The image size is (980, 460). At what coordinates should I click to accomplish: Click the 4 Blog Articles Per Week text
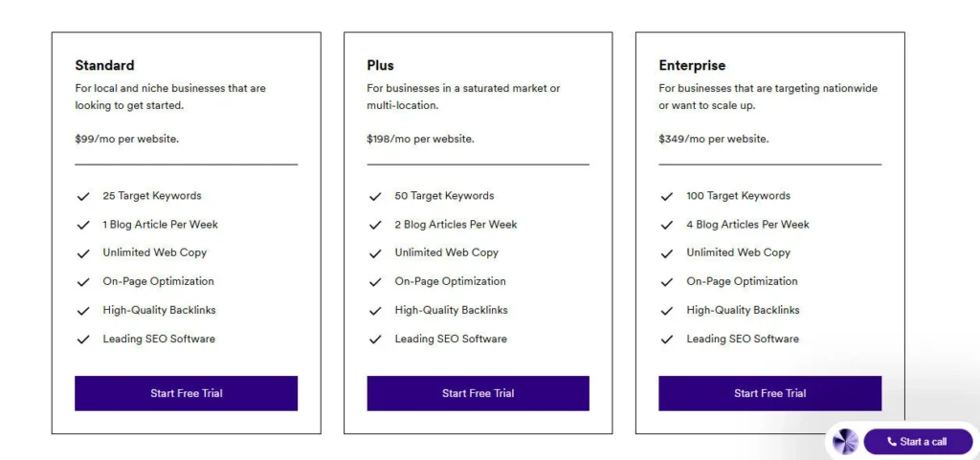[x=747, y=225]
